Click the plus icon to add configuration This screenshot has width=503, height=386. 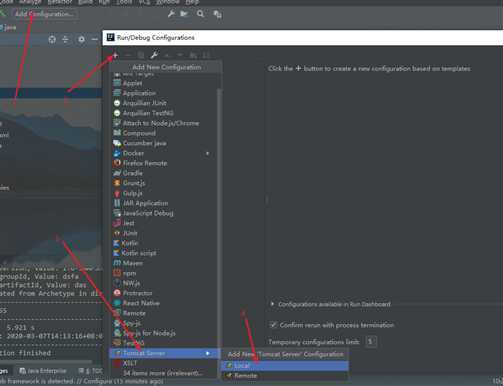pyautogui.click(x=115, y=55)
